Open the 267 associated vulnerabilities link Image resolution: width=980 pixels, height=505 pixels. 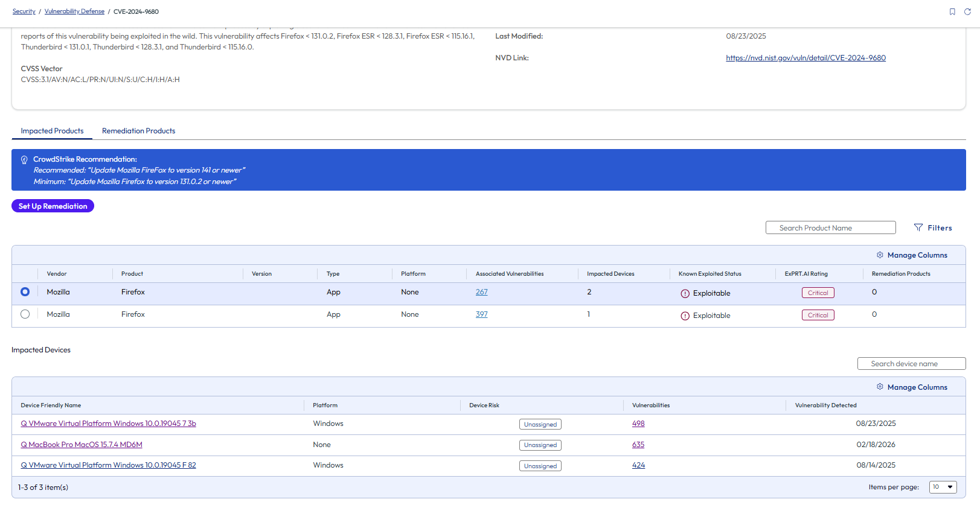coord(481,292)
